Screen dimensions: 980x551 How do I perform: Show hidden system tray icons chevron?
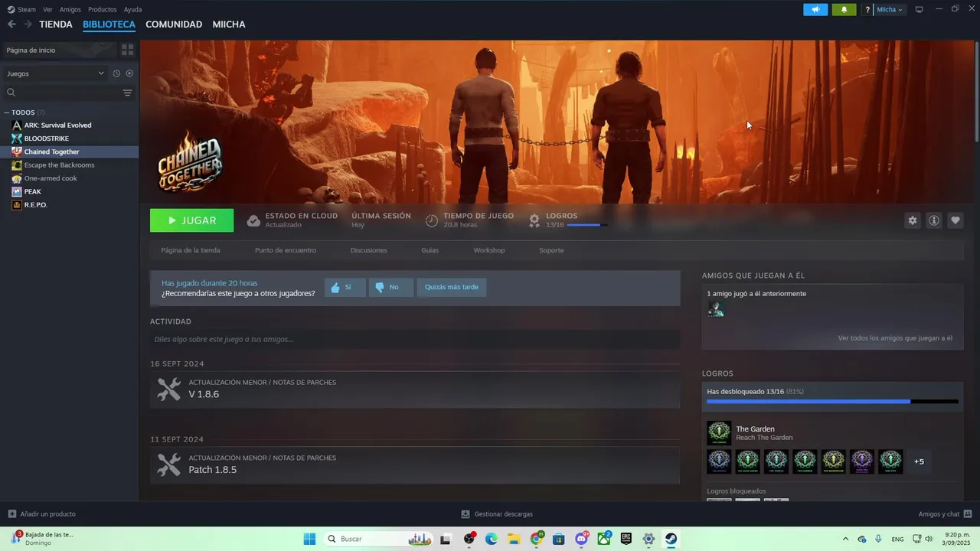(845, 539)
